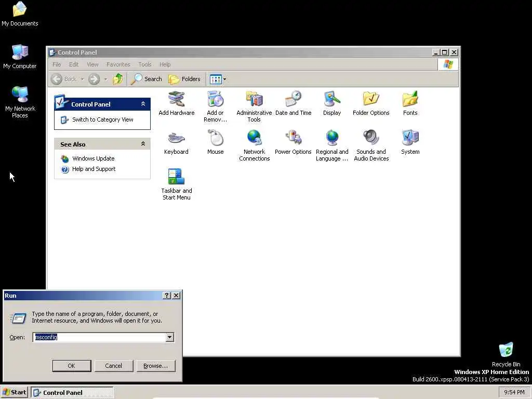Click the msconfig text input field
Screen dimensions: 532x399
point(99,337)
